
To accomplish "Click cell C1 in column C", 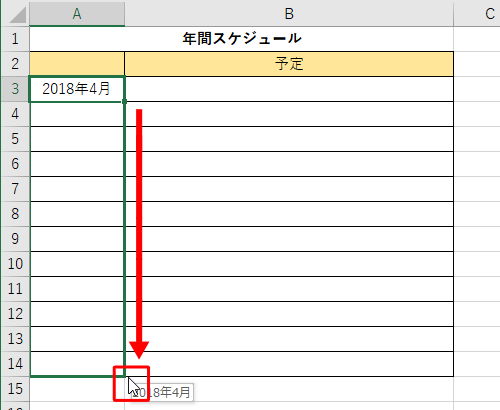I will pos(477,39).
